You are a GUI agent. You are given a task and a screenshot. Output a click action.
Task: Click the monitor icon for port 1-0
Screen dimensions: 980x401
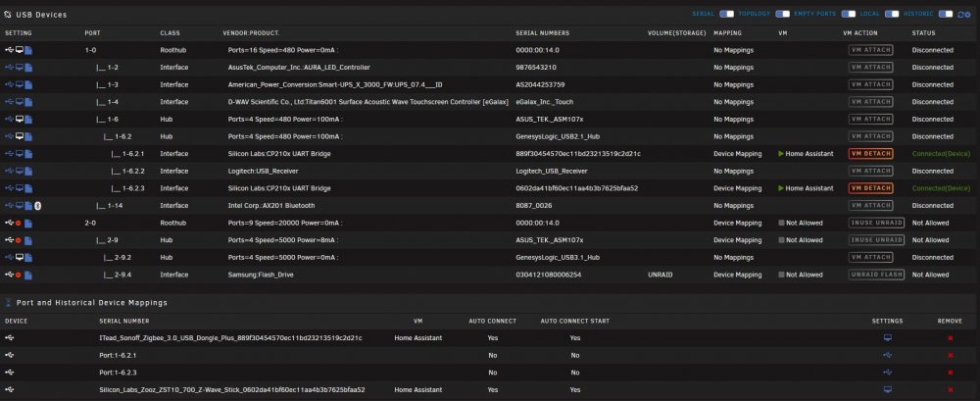point(20,50)
